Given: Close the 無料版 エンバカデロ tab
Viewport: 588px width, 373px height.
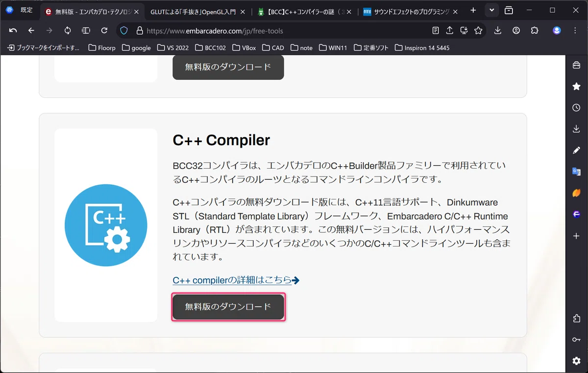Looking at the screenshot, I should click(136, 12).
